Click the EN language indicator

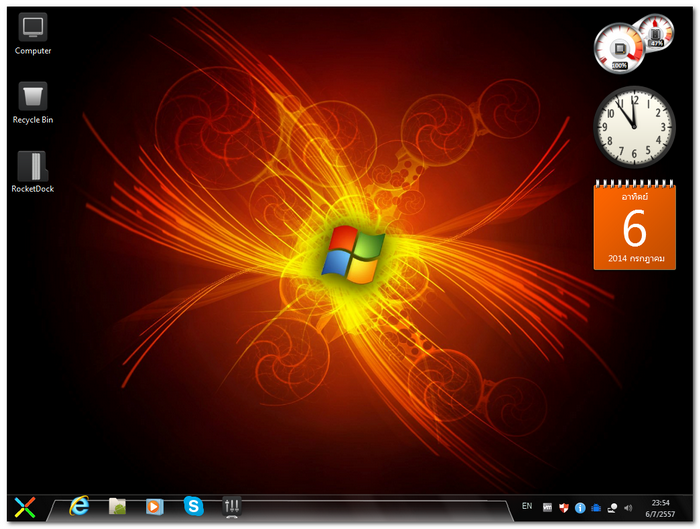(x=527, y=506)
